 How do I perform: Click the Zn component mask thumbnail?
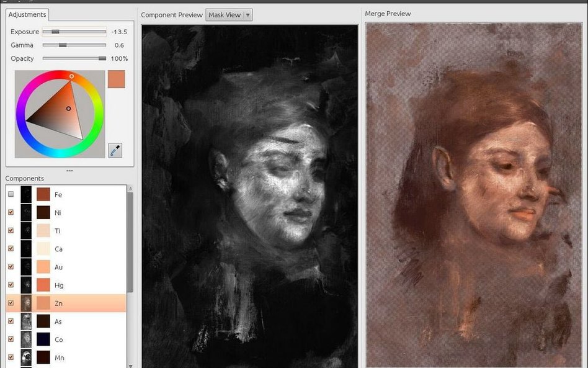(x=26, y=303)
